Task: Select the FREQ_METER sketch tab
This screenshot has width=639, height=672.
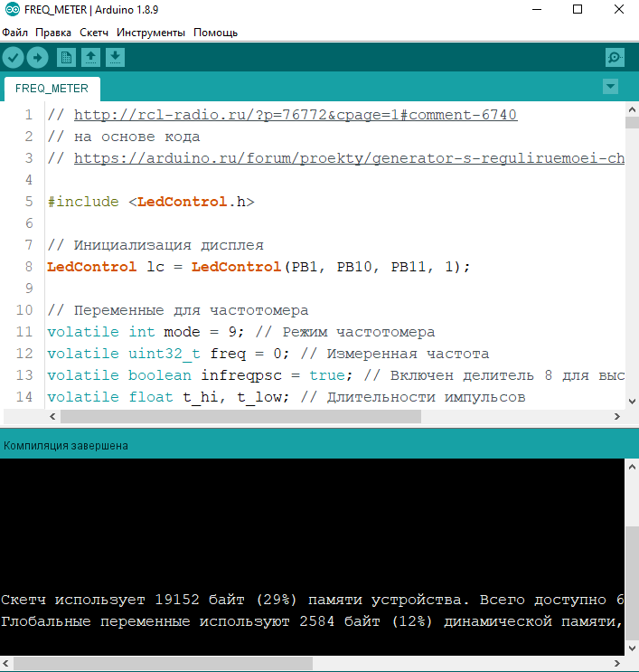Action: coord(52,89)
